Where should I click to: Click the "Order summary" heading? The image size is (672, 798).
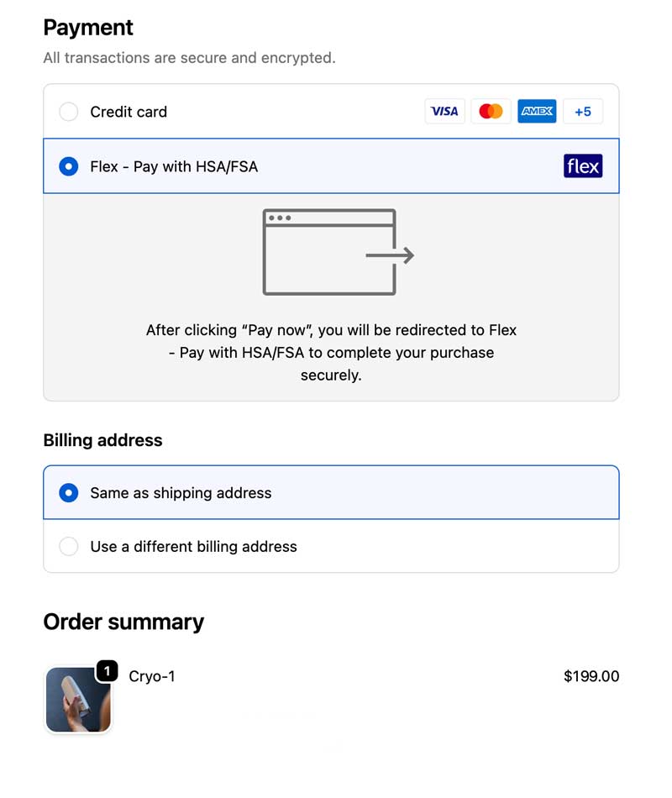tap(123, 622)
